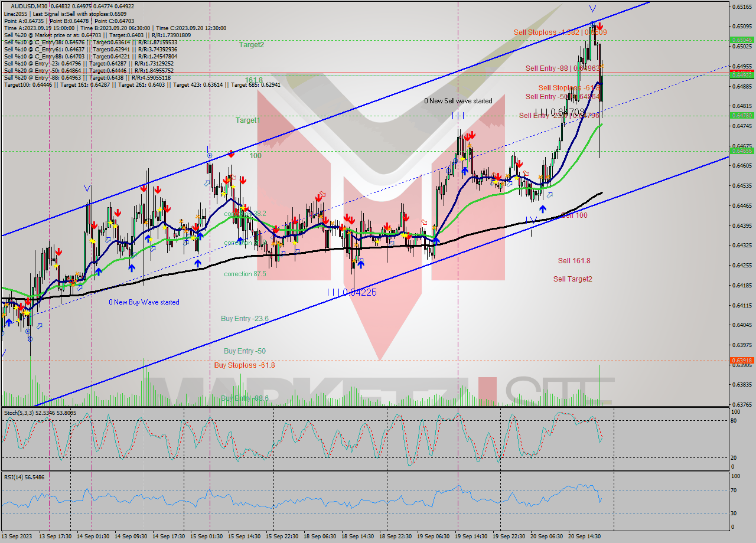
Task: Select the green 0.64760 price tag
Action: [742, 115]
